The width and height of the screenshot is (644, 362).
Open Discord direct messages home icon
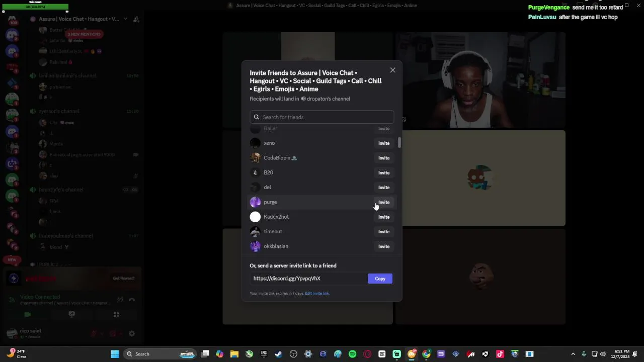click(12, 20)
